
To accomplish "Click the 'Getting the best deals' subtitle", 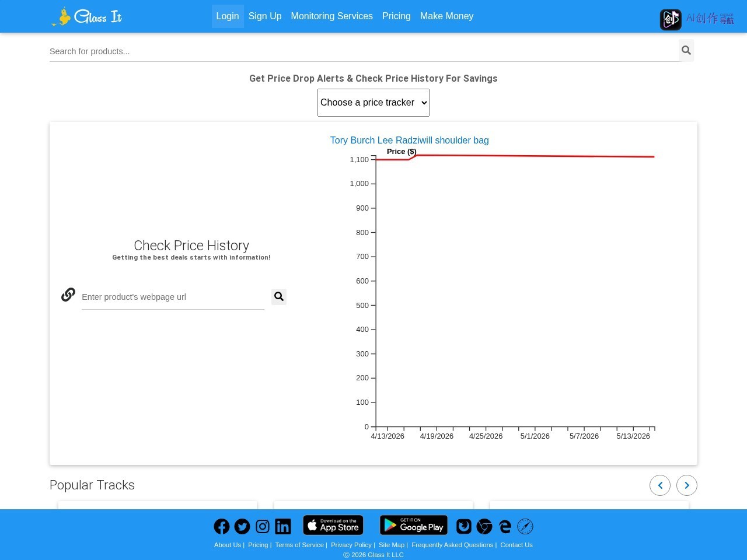I will [x=191, y=257].
